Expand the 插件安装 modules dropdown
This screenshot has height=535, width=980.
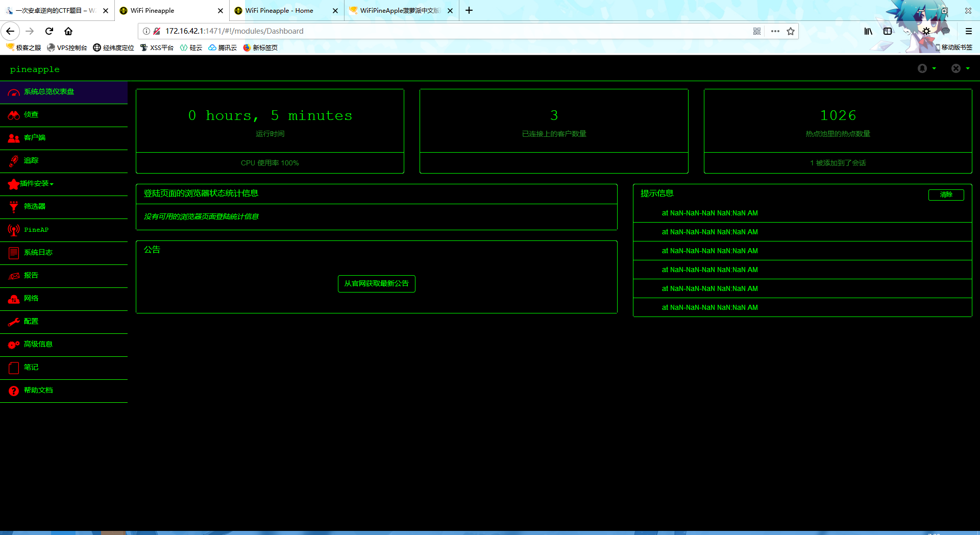[x=37, y=184]
